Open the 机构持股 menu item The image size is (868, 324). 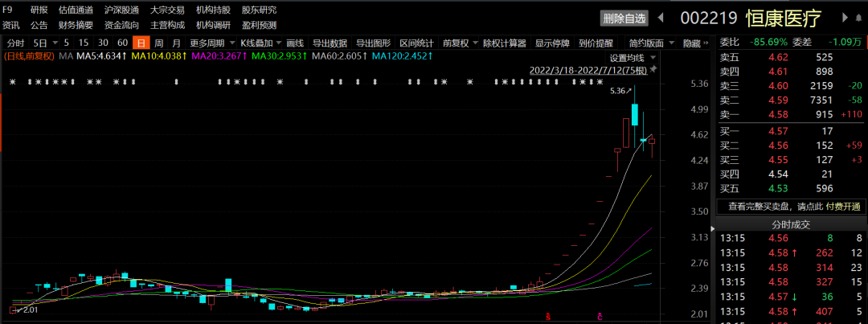[x=213, y=10]
